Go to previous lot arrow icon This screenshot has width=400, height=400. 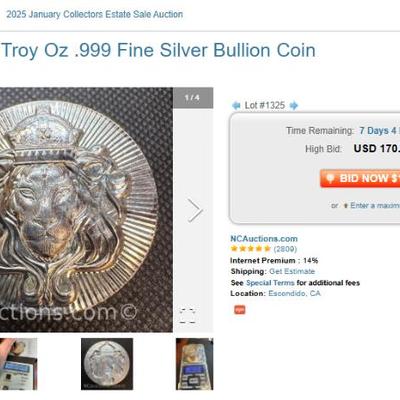[x=236, y=106]
